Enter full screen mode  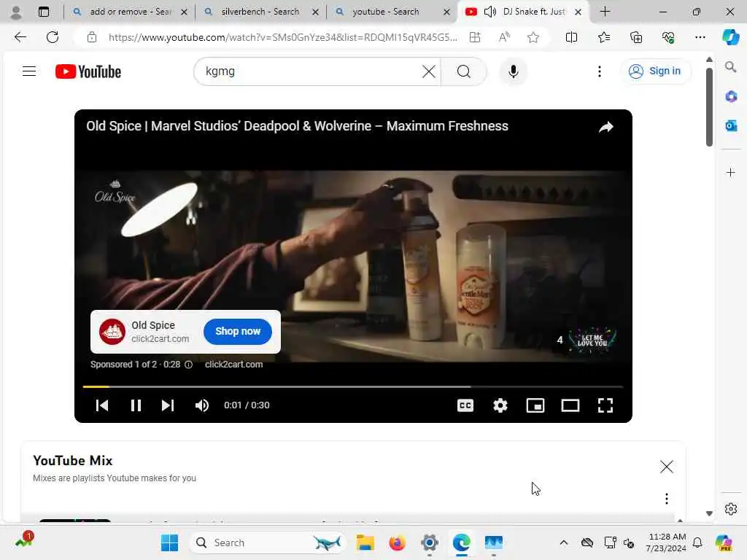tap(605, 405)
